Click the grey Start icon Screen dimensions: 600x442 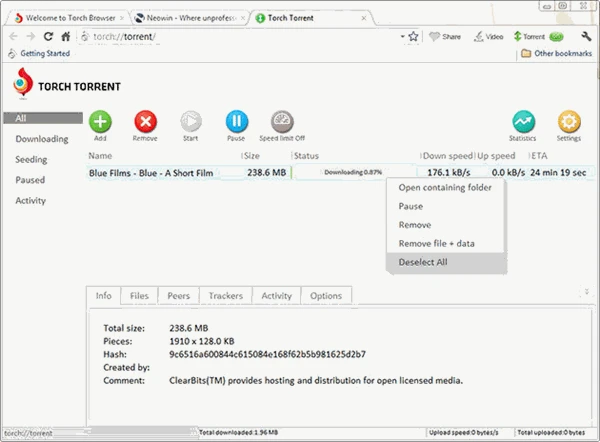(x=191, y=122)
